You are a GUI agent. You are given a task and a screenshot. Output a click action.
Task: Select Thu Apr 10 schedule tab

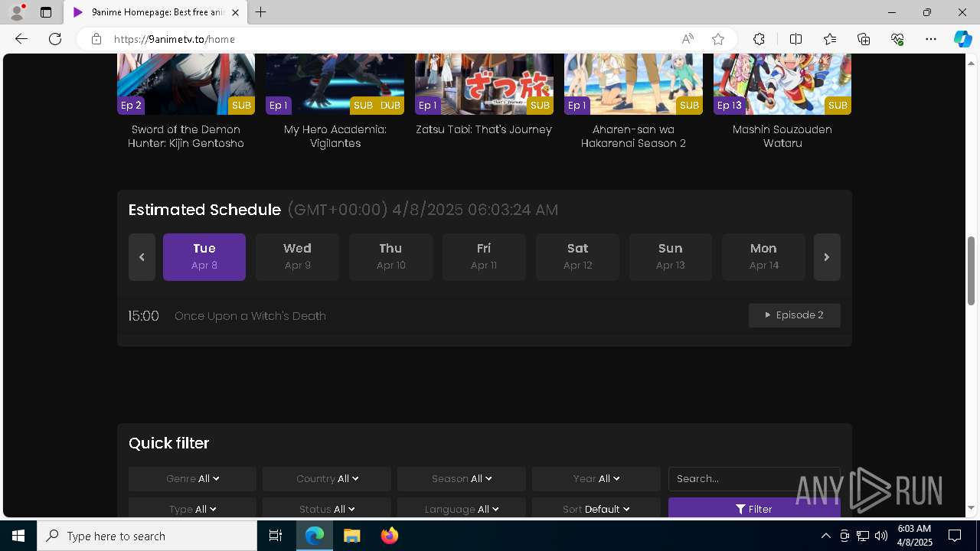(x=391, y=257)
